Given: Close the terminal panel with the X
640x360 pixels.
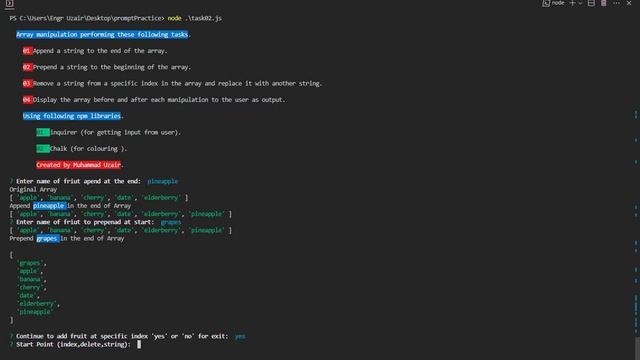Looking at the screenshot, I should point(629,3).
